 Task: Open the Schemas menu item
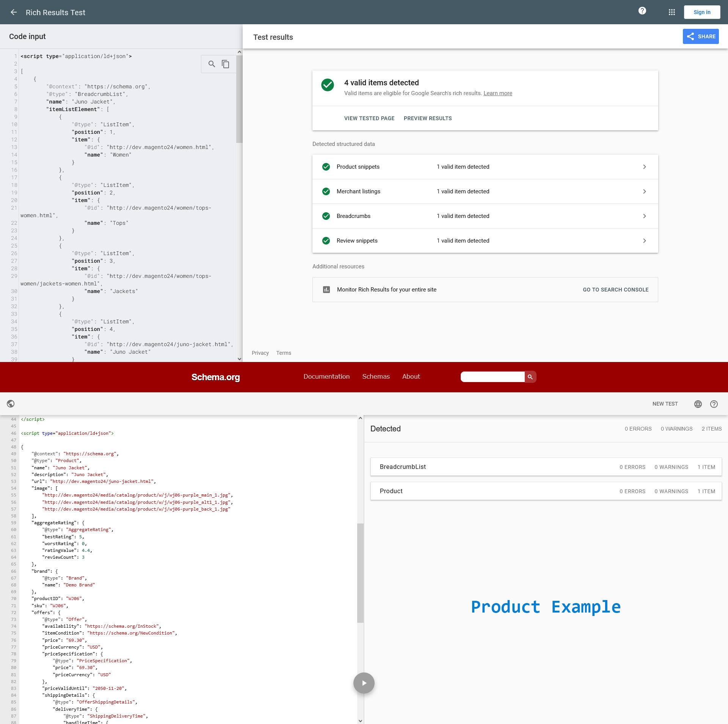376,376
